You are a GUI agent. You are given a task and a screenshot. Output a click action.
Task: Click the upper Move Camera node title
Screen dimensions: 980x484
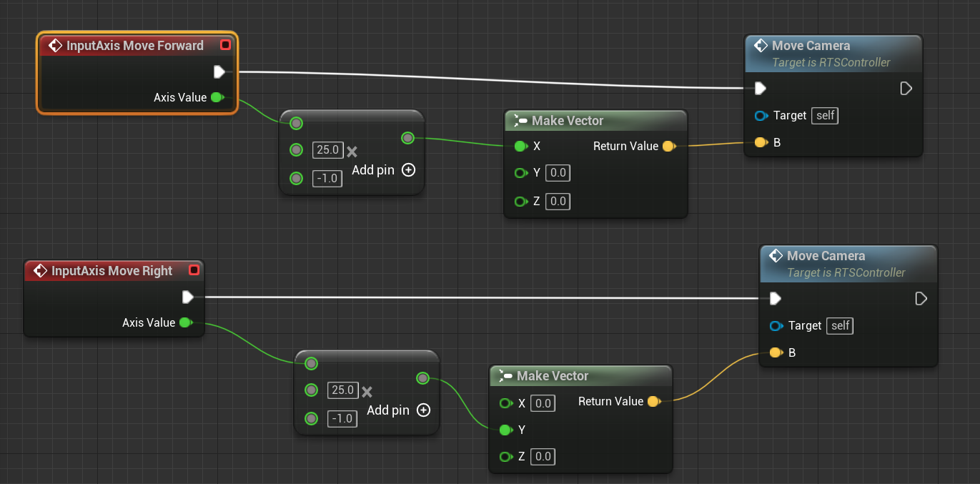(x=811, y=46)
